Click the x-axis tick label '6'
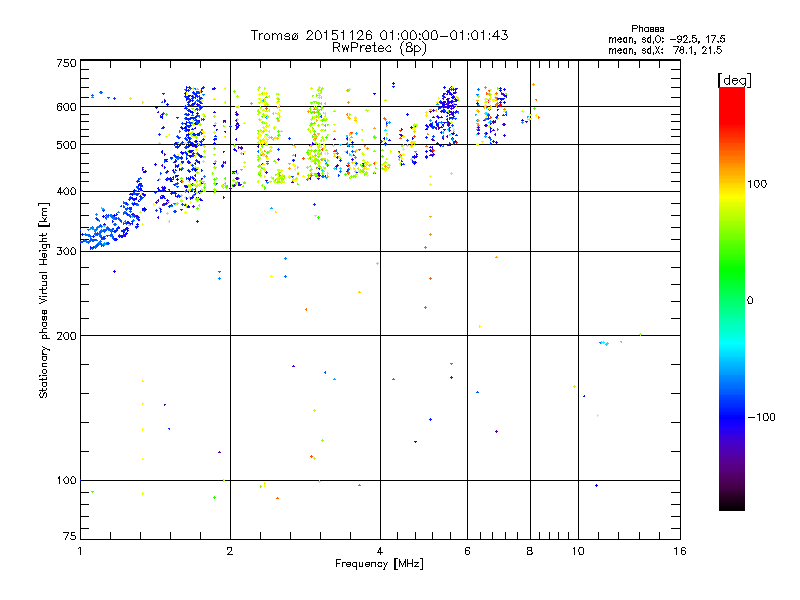Image resolution: width=800 pixels, height=600 pixels. pyautogui.click(x=467, y=551)
